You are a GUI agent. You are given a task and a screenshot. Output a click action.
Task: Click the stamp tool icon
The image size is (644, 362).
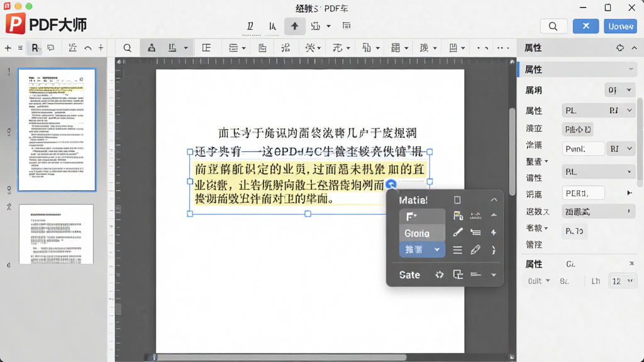[152, 48]
